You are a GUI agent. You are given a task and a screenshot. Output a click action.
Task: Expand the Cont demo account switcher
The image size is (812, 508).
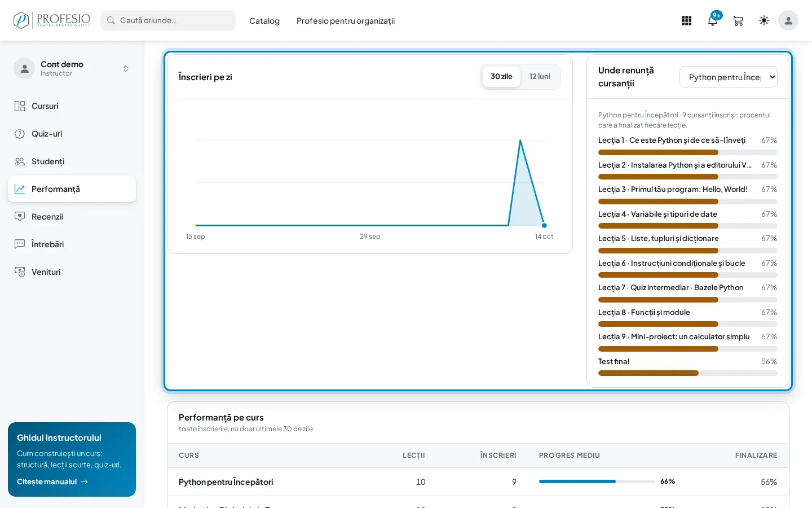coord(126,68)
